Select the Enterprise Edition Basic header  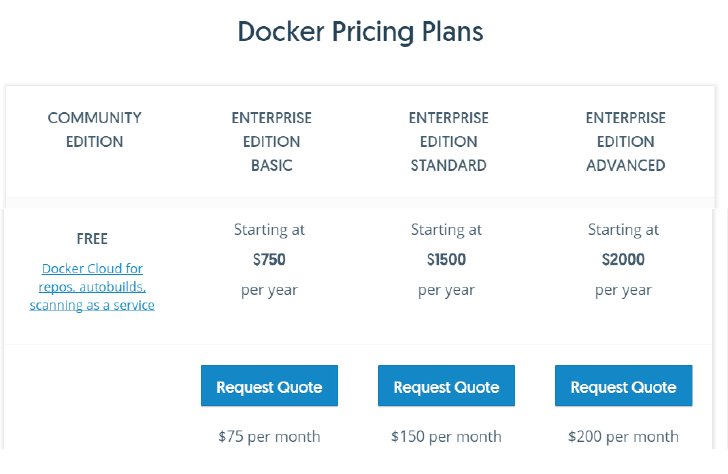(x=272, y=141)
